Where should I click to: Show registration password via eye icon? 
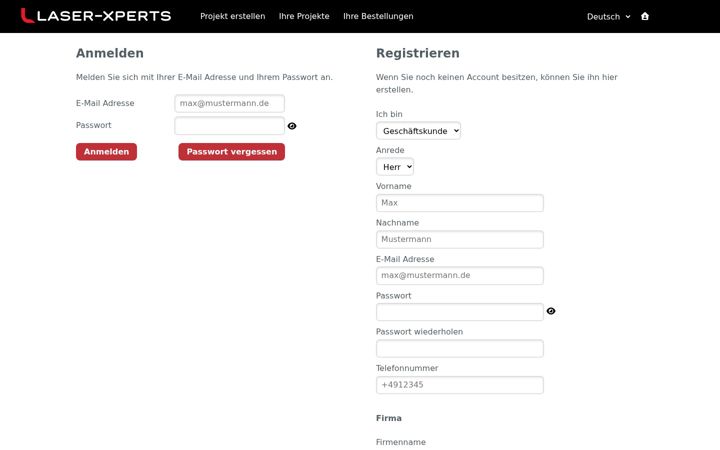551,311
